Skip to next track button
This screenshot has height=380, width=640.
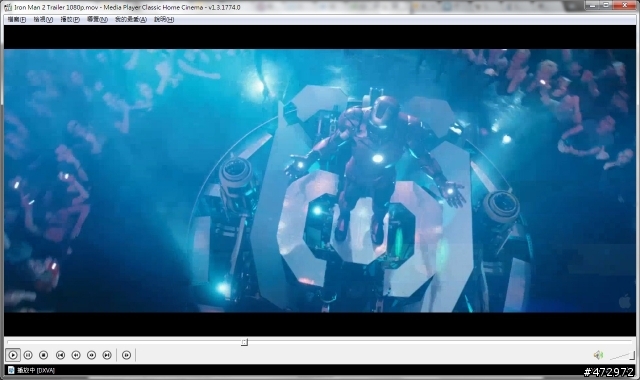(x=107, y=355)
